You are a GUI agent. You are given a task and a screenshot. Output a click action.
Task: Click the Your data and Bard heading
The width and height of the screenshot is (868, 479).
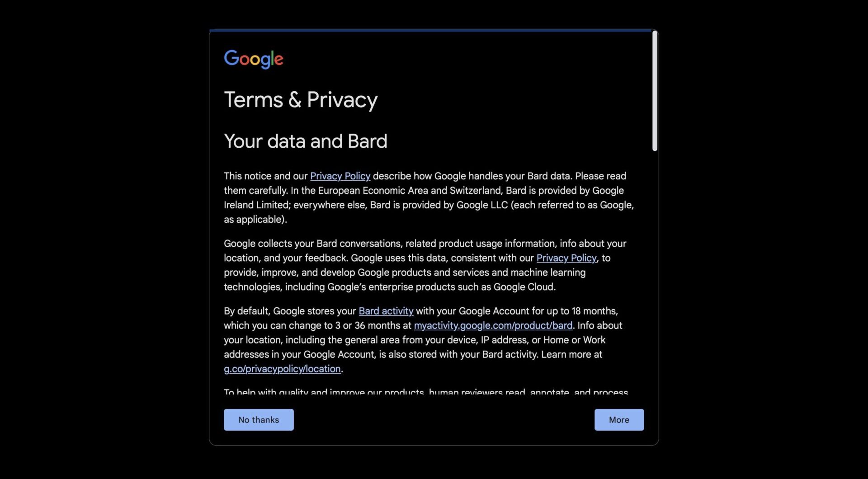click(306, 141)
